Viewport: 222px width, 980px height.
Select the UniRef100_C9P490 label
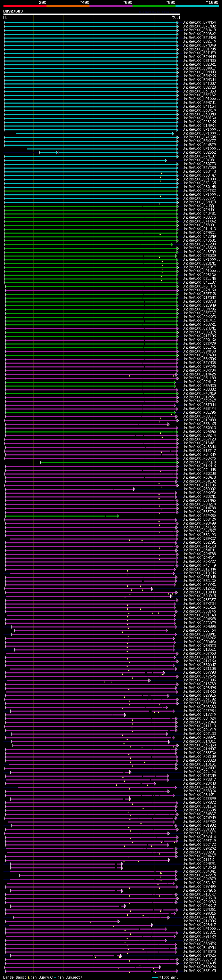(x=199, y=355)
